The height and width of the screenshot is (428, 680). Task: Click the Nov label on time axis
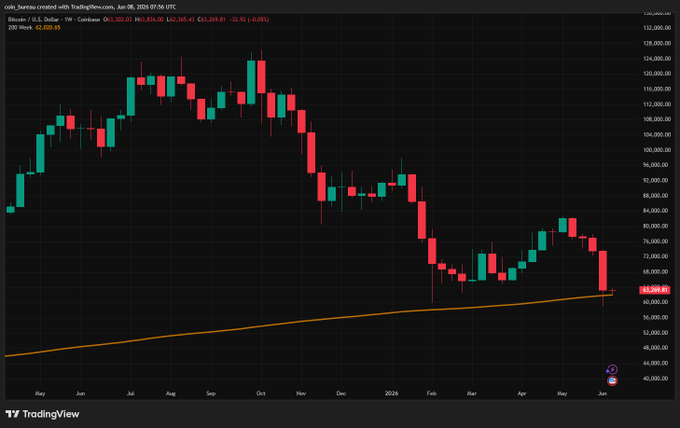[x=301, y=394]
